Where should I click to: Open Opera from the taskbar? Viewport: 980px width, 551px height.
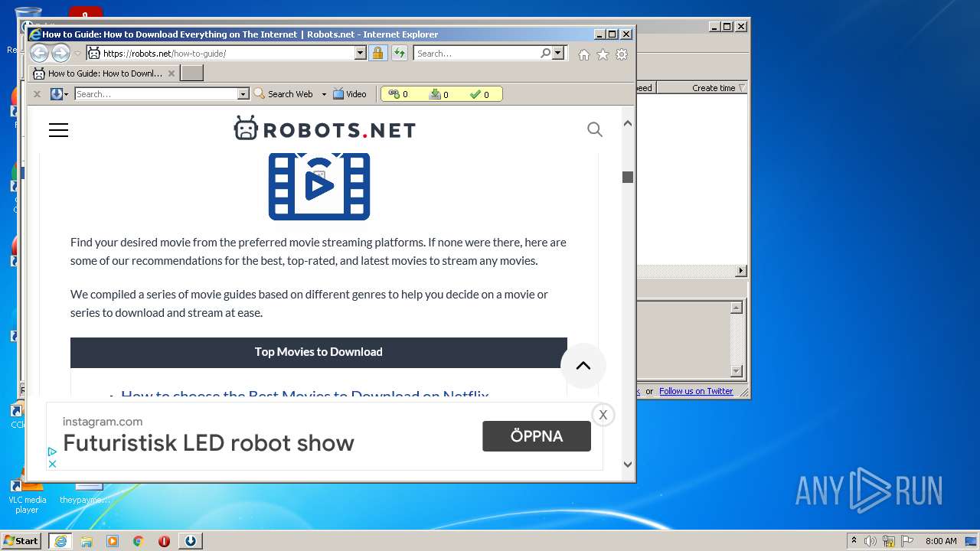pos(164,541)
